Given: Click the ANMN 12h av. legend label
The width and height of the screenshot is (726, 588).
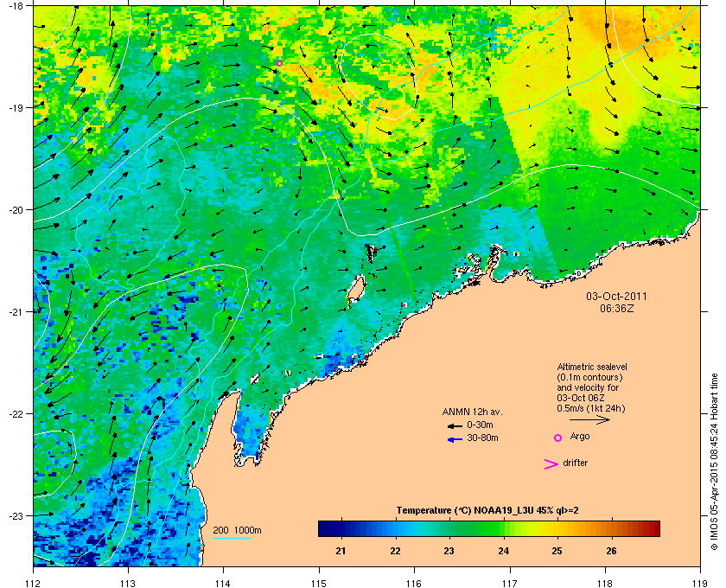Looking at the screenshot, I should 472,412.
